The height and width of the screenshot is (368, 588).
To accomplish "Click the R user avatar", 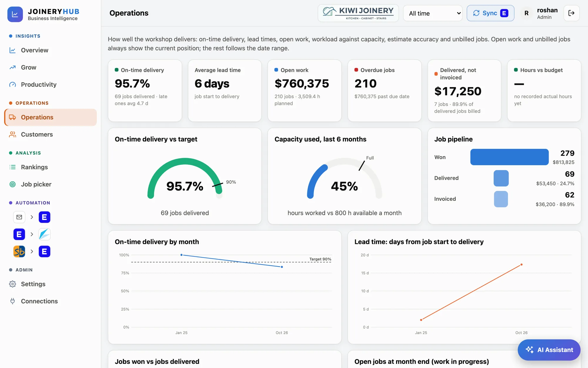I will [526, 13].
